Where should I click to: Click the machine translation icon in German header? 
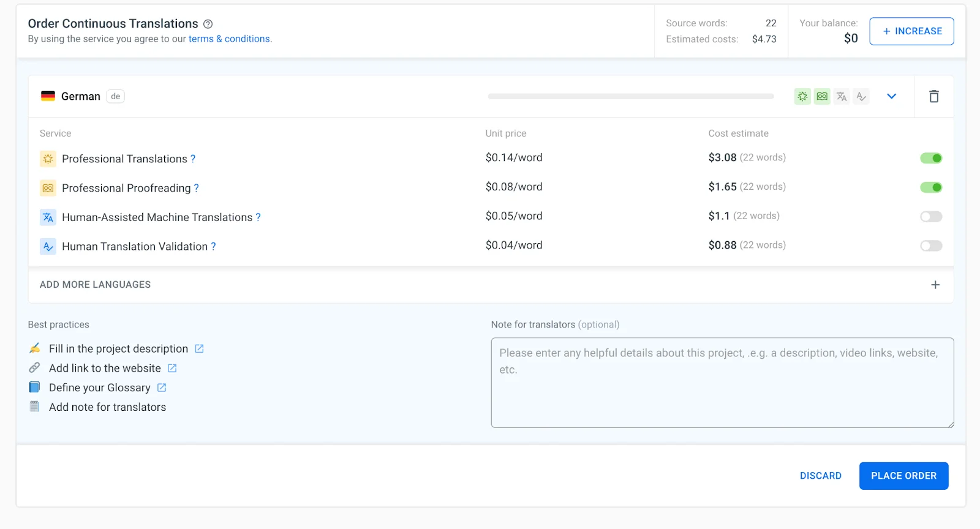pyautogui.click(x=842, y=96)
